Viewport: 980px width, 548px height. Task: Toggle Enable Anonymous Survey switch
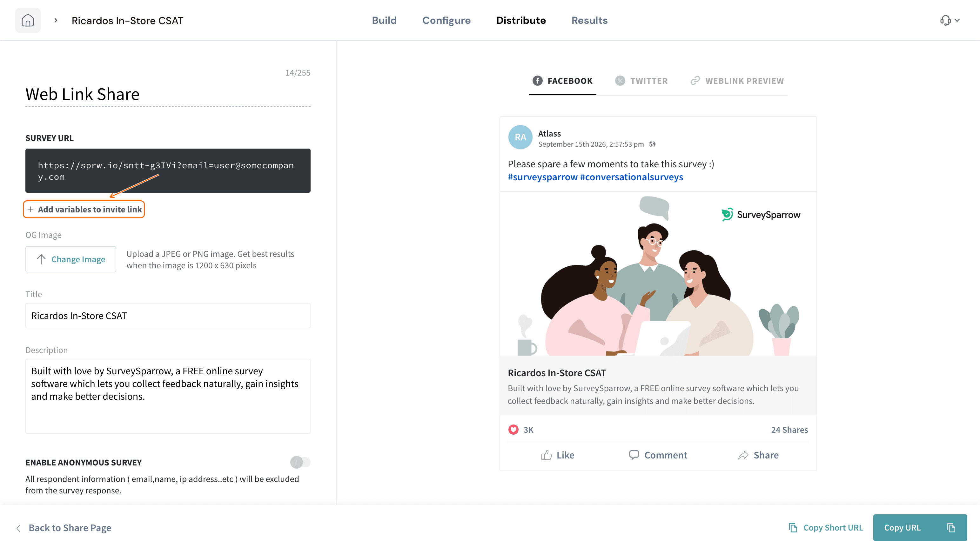click(x=300, y=462)
